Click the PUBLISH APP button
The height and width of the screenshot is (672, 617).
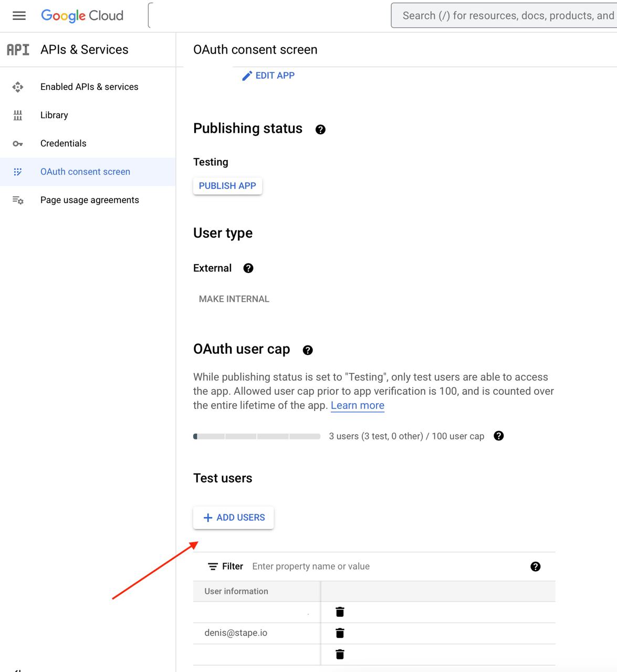coord(227,186)
